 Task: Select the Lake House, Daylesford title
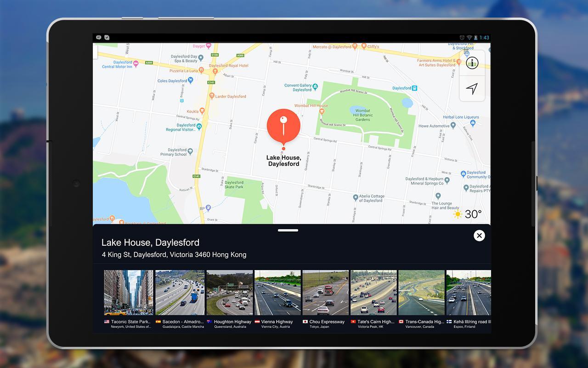(150, 242)
